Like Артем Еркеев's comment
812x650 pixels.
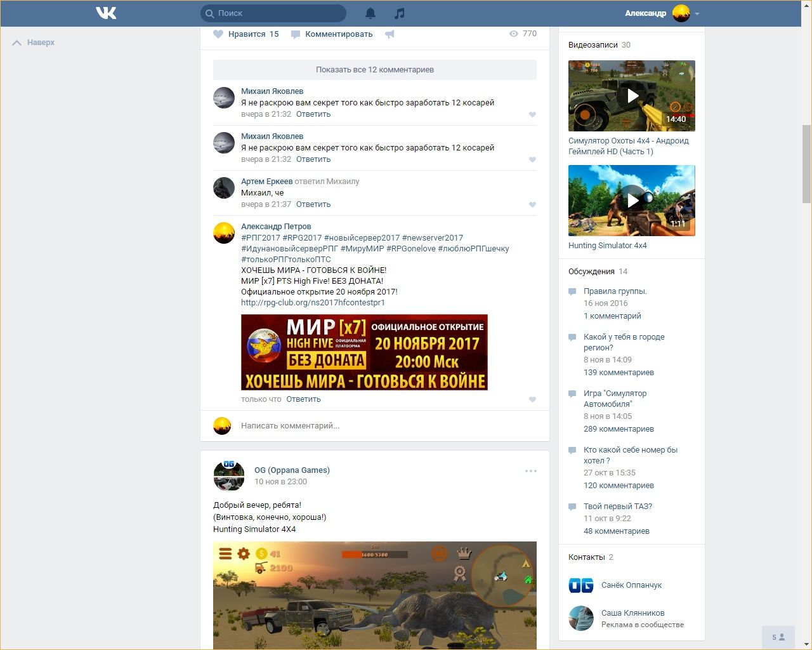532,204
